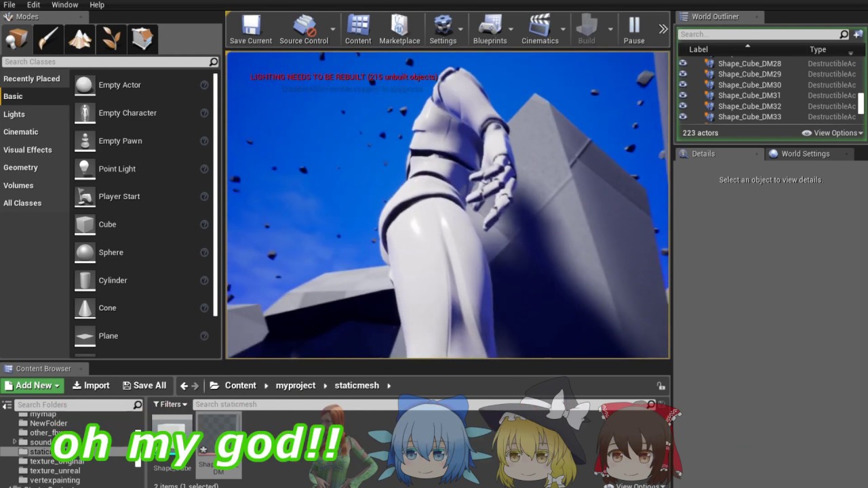The width and height of the screenshot is (868, 488).
Task: Open the Edit menu
Action: 33,5
